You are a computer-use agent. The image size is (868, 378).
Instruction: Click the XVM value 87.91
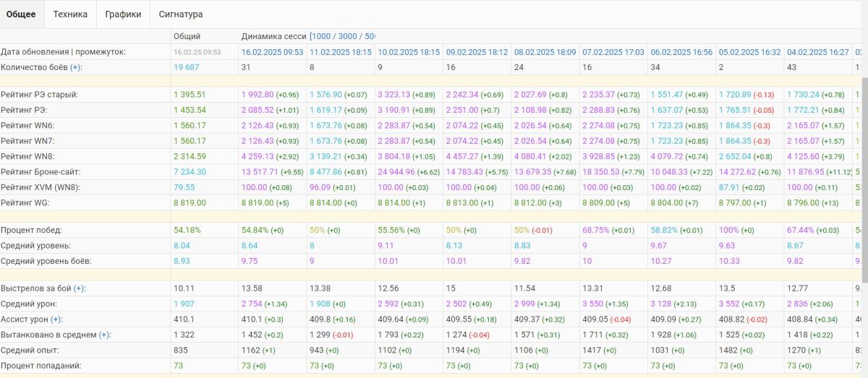click(x=730, y=187)
